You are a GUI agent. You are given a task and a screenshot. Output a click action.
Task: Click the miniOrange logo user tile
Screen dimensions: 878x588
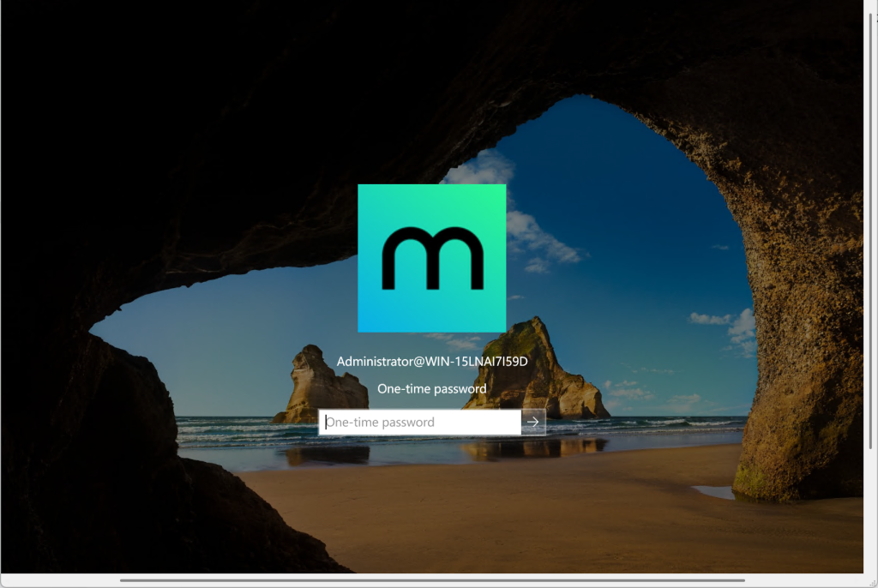coord(432,258)
